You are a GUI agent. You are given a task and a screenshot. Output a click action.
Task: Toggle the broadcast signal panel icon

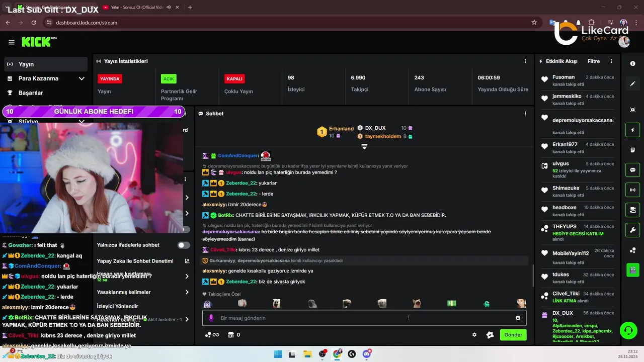coord(632,190)
